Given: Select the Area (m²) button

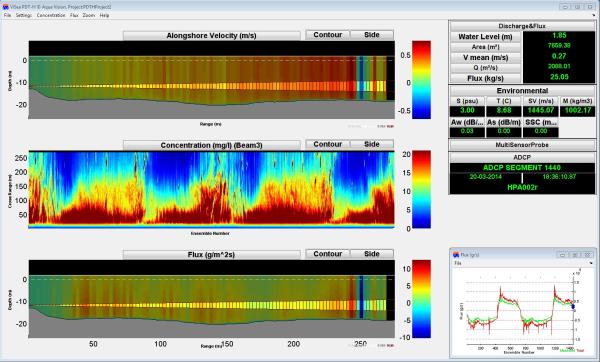Looking at the screenshot, I should [x=485, y=47].
